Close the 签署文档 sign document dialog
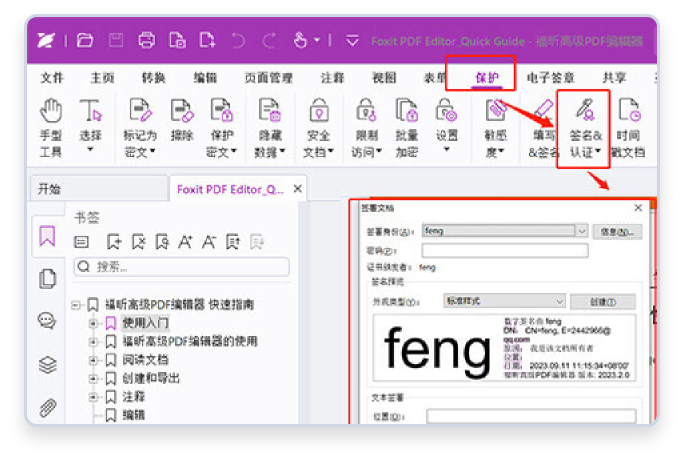The width and height of the screenshot is (684, 461). pyautogui.click(x=638, y=208)
